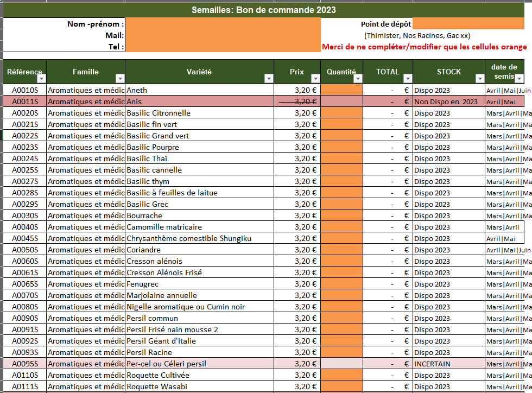532x393 pixels.
Task: Select 'Persil Frisé nain mousse 2' cell
Action: (200, 329)
